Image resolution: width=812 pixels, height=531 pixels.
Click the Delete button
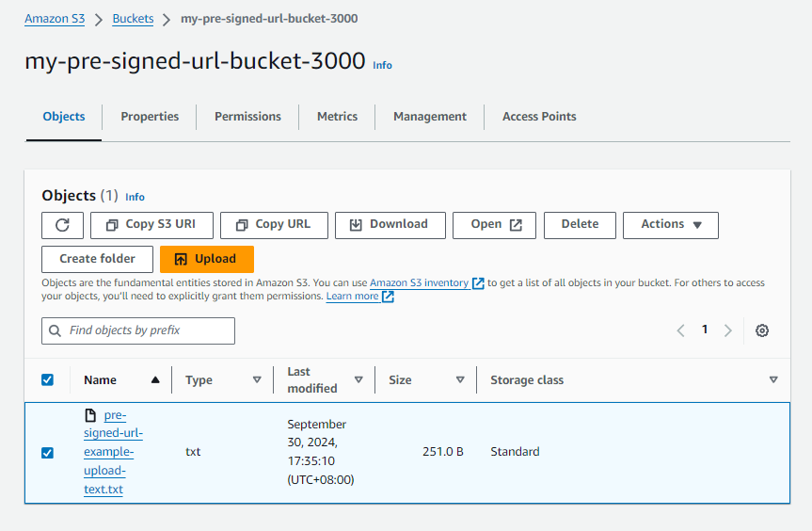coord(580,225)
